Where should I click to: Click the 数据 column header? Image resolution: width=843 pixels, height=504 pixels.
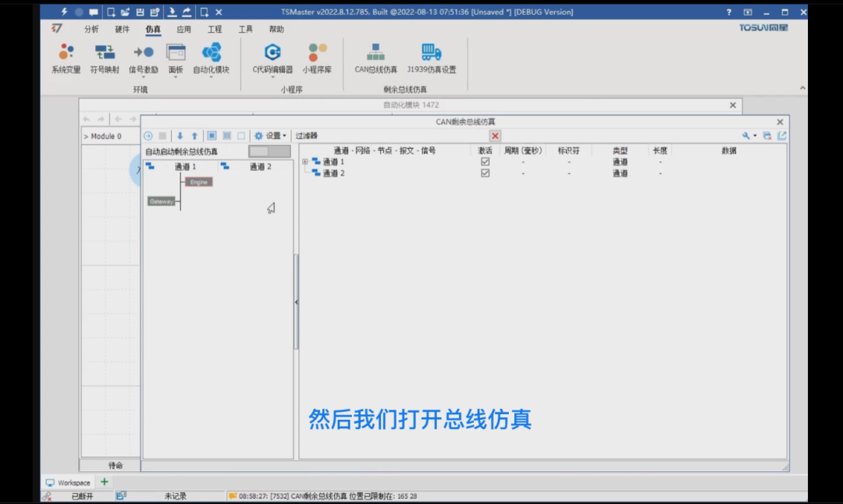(728, 151)
